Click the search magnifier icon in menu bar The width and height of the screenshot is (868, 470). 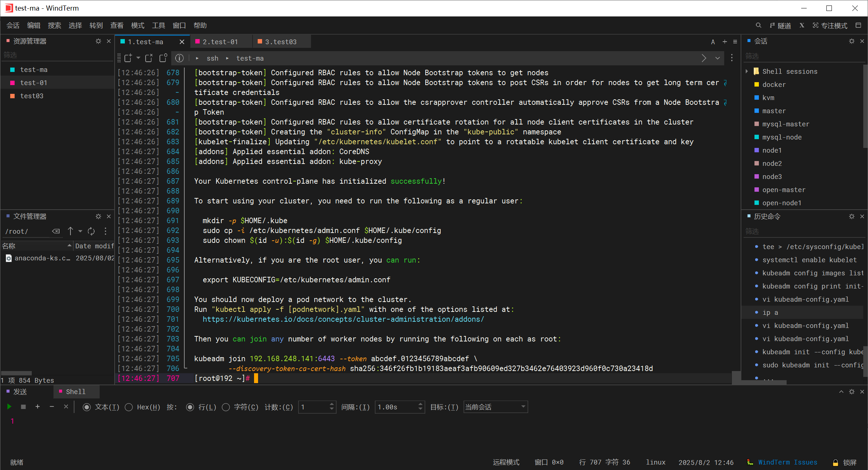click(758, 25)
